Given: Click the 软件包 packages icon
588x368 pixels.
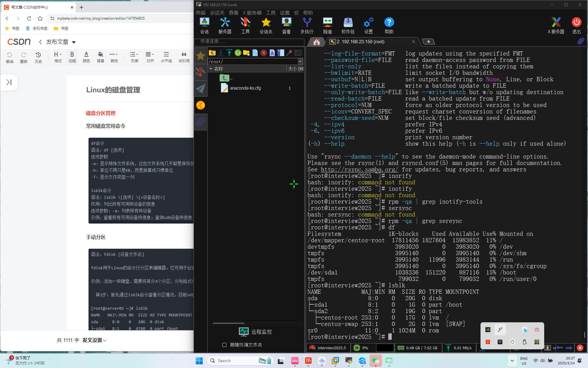Looking at the screenshot, I should 348,25.
